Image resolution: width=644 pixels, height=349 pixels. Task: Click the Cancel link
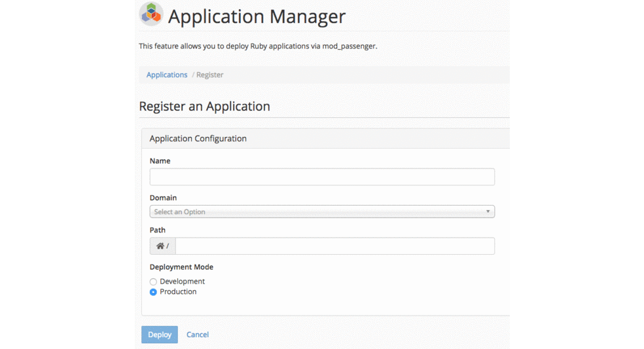[x=198, y=335]
